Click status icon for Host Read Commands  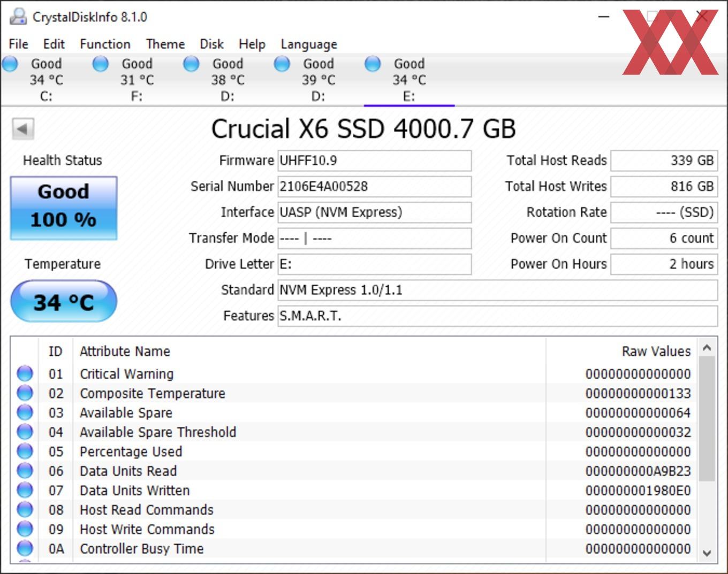(x=25, y=509)
